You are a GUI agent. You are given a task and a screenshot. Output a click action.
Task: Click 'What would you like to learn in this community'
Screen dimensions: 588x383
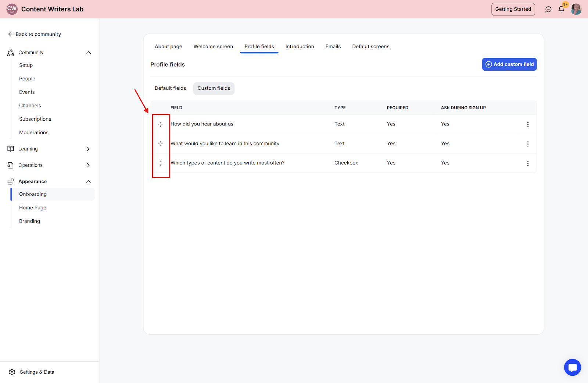tap(225, 143)
